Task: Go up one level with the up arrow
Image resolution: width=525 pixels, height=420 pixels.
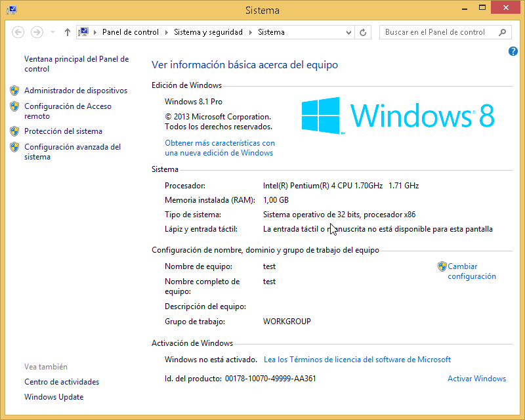Action: [x=68, y=33]
